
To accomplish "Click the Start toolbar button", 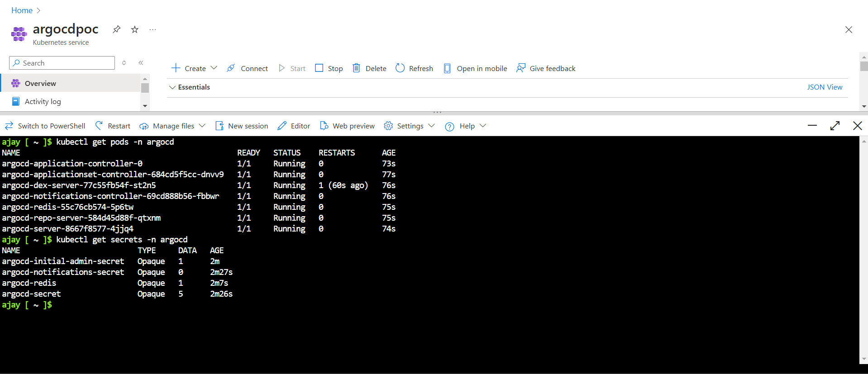I will 292,68.
